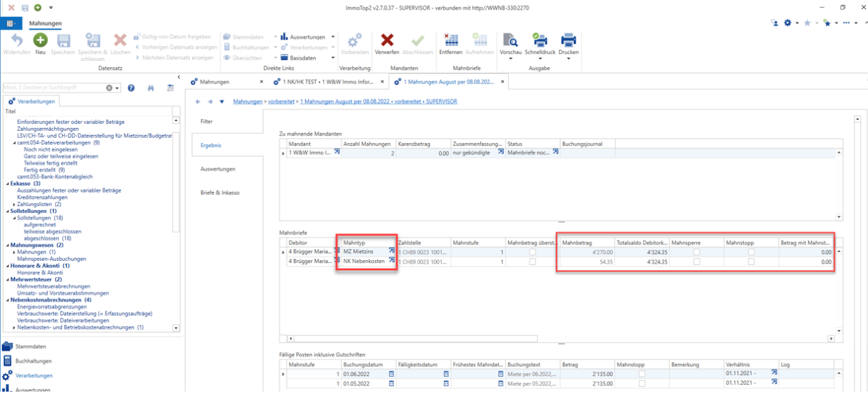Viewport: 868px width, 393px height.
Task: Open the Status link icon for Mahnbriefe noc...
Action: click(555, 153)
